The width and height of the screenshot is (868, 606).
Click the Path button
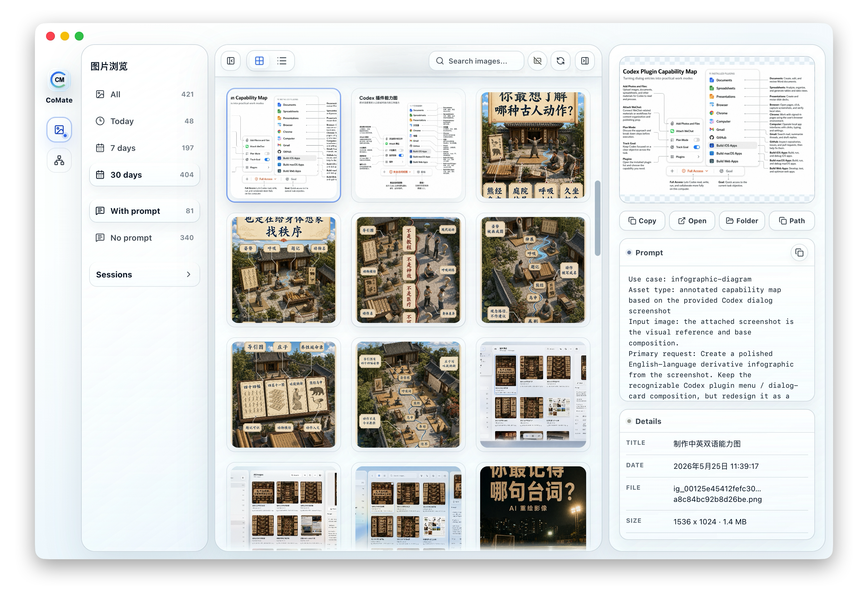click(792, 221)
